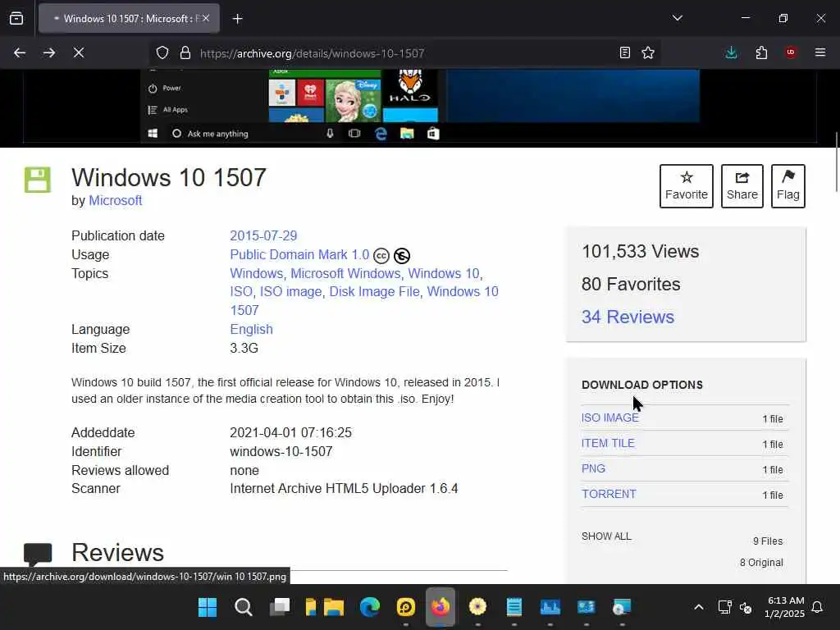This screenshot has height=630, width=840.
Task: Open the Windows Start menu
Action: click(x=208, y=607)
